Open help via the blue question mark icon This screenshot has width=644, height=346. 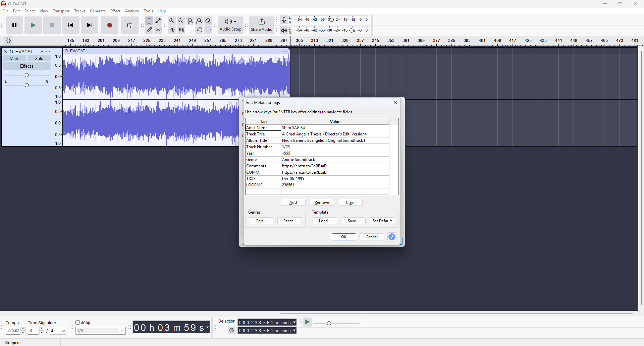tap(392, 237)
